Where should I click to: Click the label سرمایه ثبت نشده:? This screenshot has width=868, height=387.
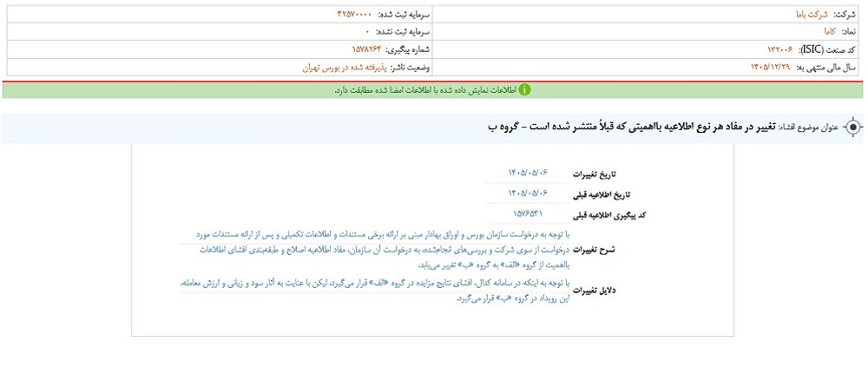(401, 33)
